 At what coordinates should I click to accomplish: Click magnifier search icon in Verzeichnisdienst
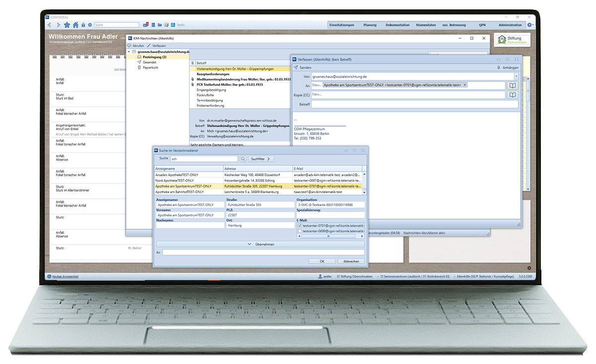point(243,159)
